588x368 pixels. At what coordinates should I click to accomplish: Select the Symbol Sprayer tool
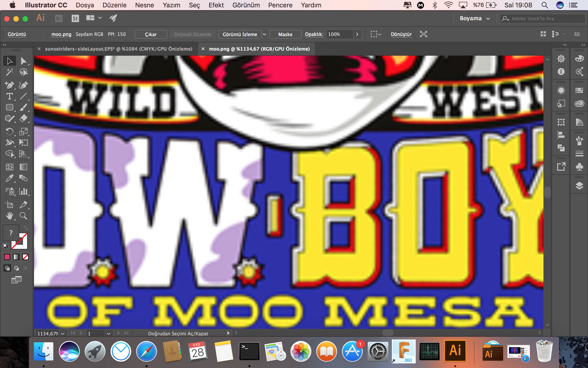pos(10,191)
